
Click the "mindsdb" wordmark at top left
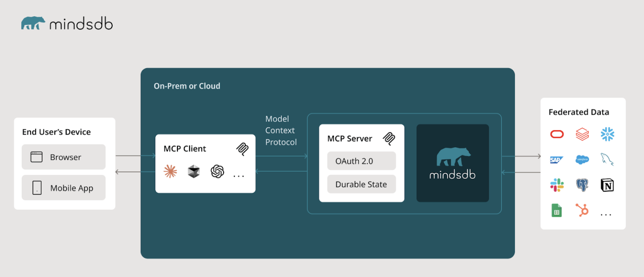81,24
